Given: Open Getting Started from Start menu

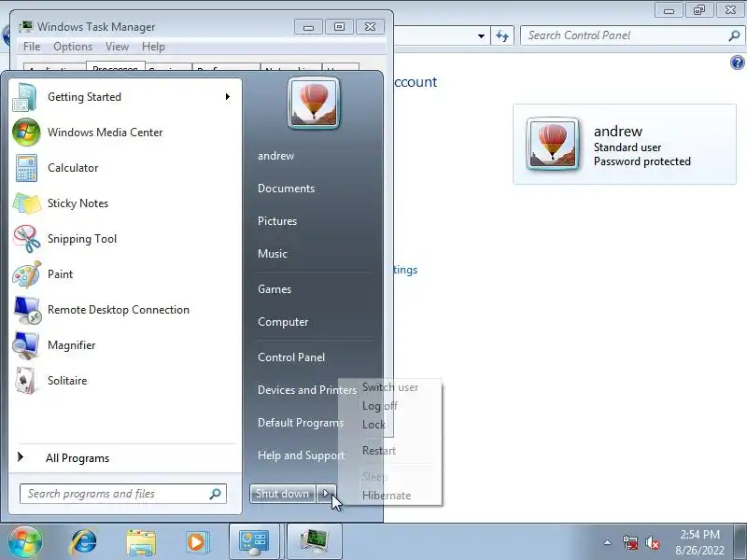Looking at the screenshot, I should point(125,97).
